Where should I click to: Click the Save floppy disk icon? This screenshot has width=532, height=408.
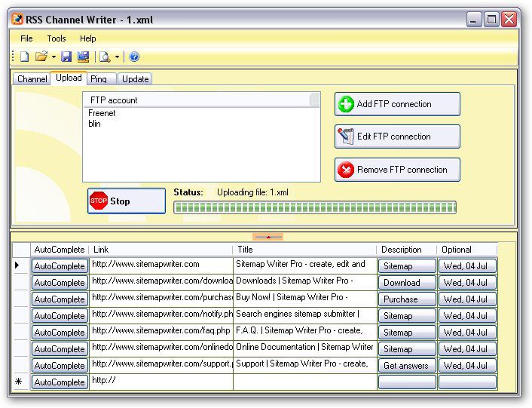[x=66, y=57]
